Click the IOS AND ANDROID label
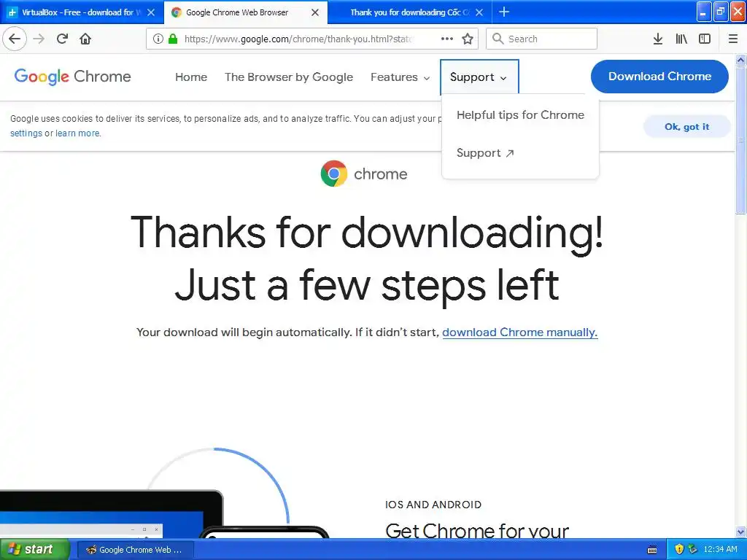Screen dimensions: 747x560 point(433,505)
